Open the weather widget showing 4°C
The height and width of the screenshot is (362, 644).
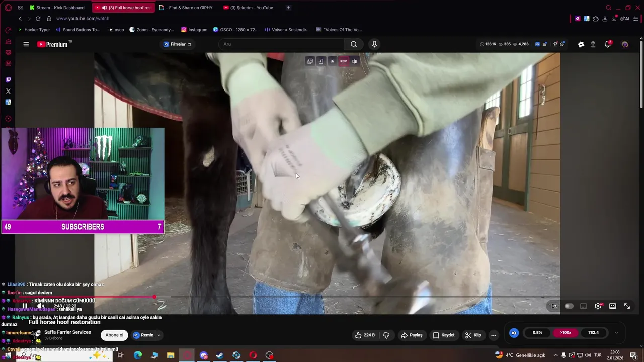(x=520, y=355)
